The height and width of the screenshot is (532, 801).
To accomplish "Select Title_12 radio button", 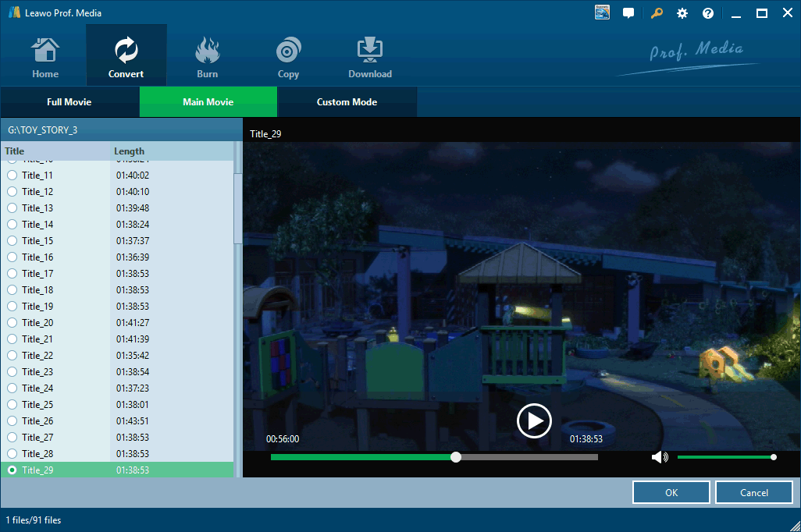I will [12, 191].
